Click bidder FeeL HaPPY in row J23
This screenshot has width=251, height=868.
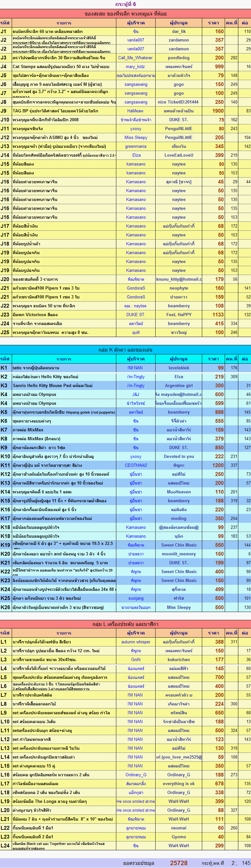(179, 315)
